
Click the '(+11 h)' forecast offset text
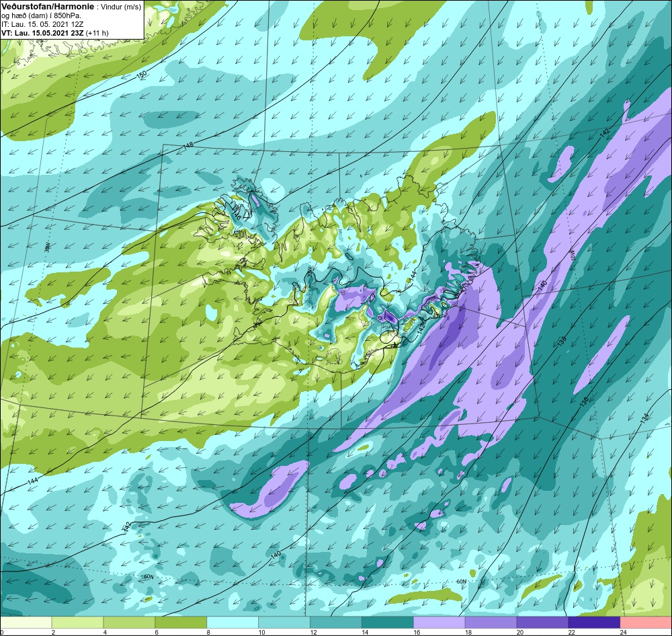(x=97, y=33)
